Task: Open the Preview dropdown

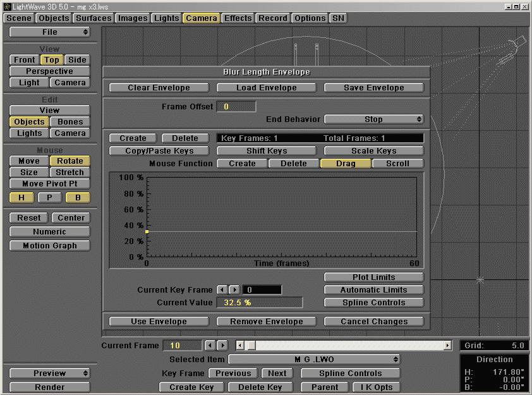Action: pos(49,373)
